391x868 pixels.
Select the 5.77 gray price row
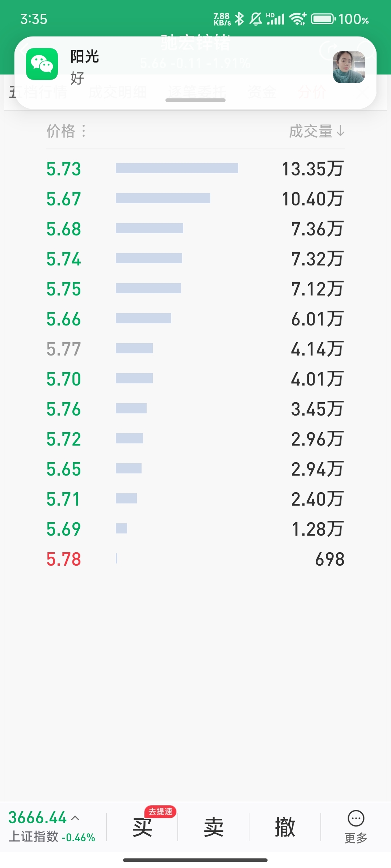[195, 349]
